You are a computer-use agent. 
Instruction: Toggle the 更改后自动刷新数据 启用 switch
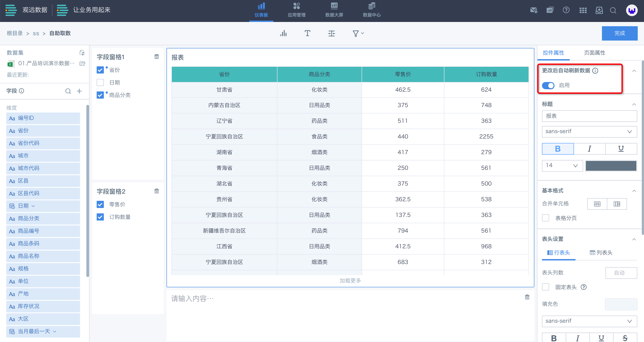click(548, 85)
